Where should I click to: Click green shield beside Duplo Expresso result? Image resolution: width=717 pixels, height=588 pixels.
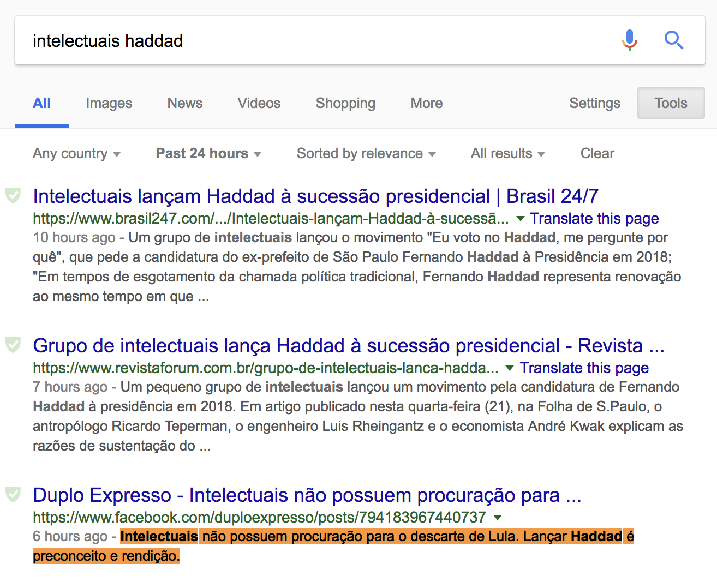pyautogui.click(x=13, y=494)
